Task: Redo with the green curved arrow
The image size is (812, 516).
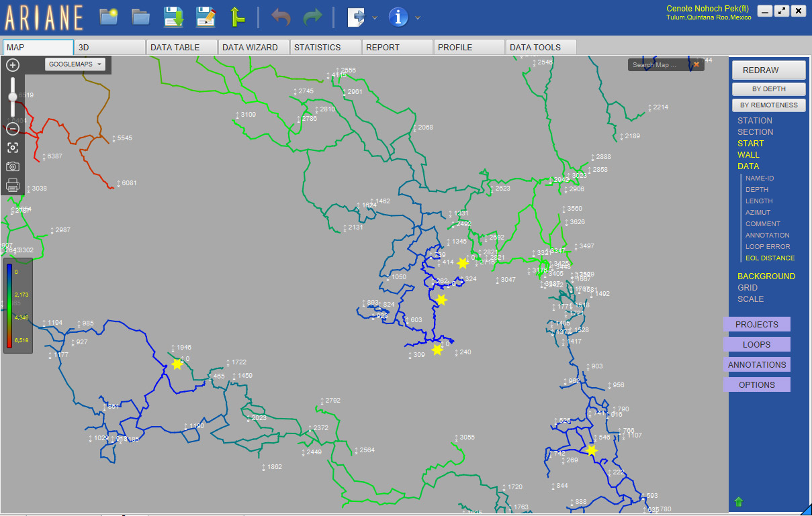Action: point(312,17)
